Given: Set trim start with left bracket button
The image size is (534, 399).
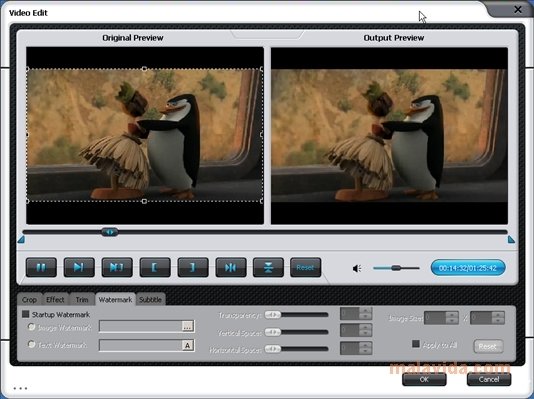Looking at the screenshot, I should click(x=155, y=267).
